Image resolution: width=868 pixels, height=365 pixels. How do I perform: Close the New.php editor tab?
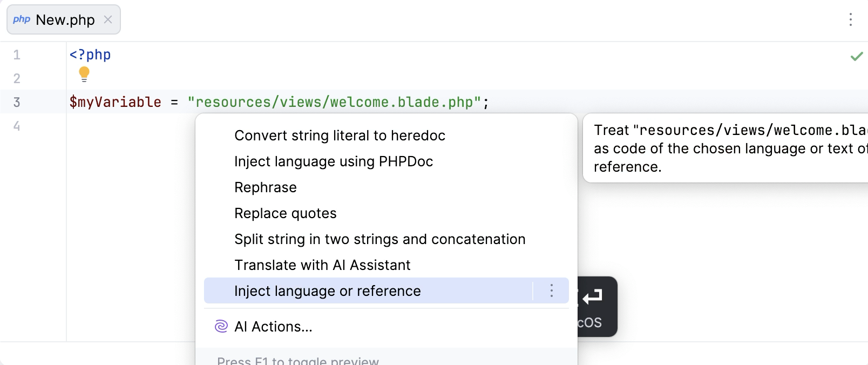point(108,19)
